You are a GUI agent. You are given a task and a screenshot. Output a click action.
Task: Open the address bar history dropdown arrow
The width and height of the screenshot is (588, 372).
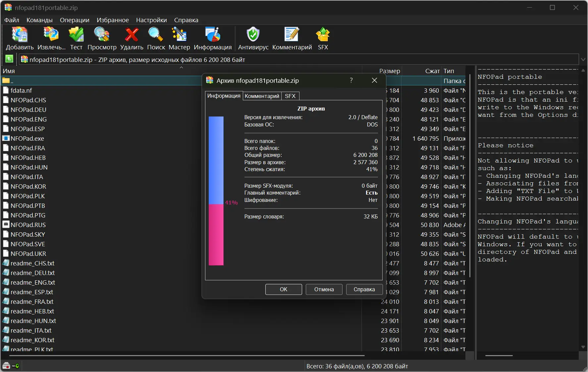(583, 60)
